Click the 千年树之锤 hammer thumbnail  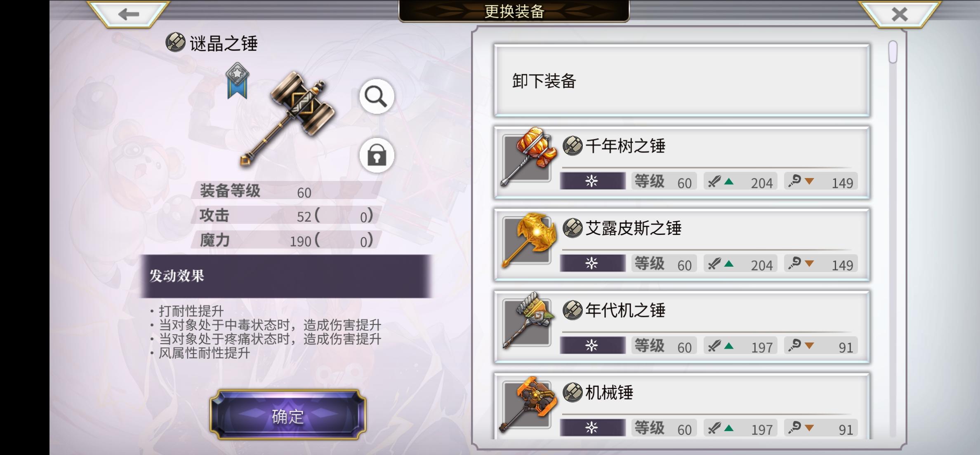point(528,157)
